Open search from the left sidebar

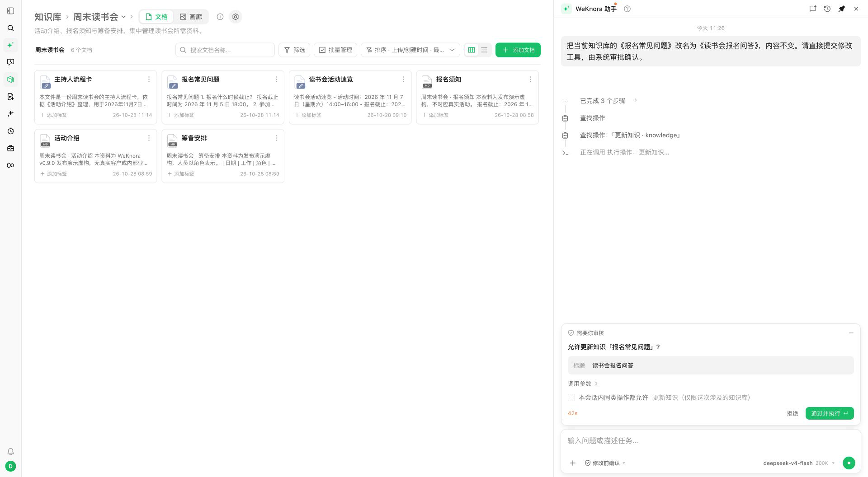coord(11,28)
